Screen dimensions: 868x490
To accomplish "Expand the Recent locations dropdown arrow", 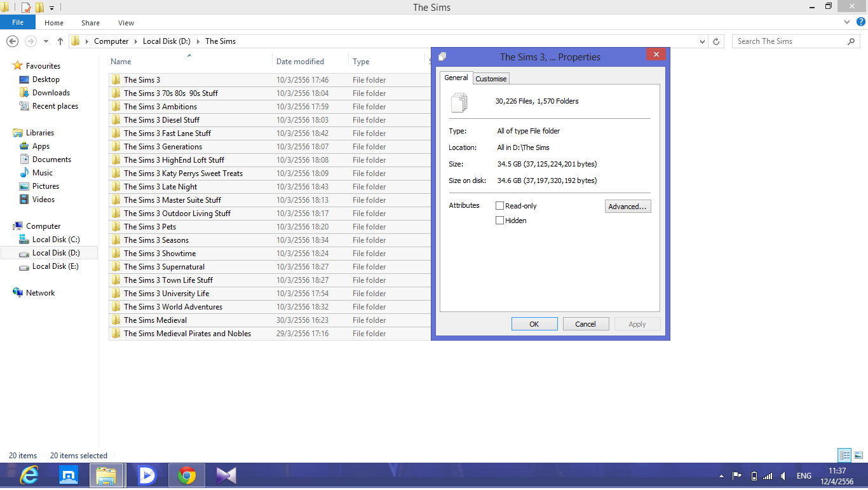I will 45,41.
